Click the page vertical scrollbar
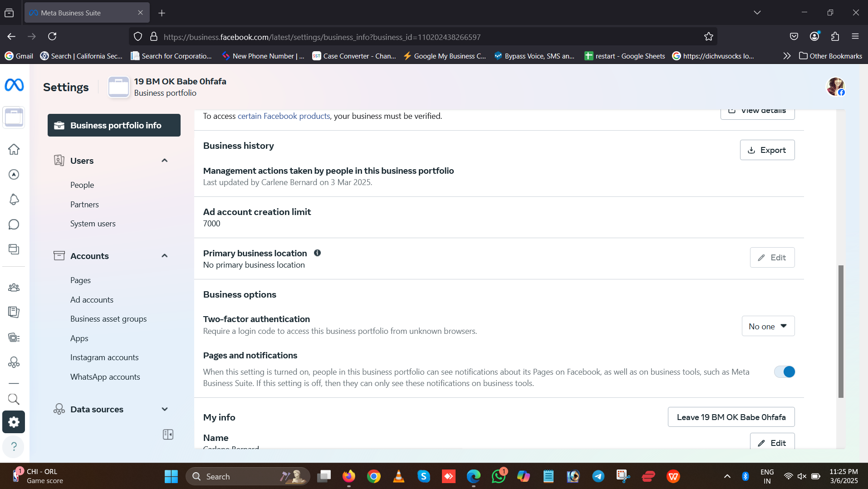Viewport: 868px width, 489px height. pos(841,331)
